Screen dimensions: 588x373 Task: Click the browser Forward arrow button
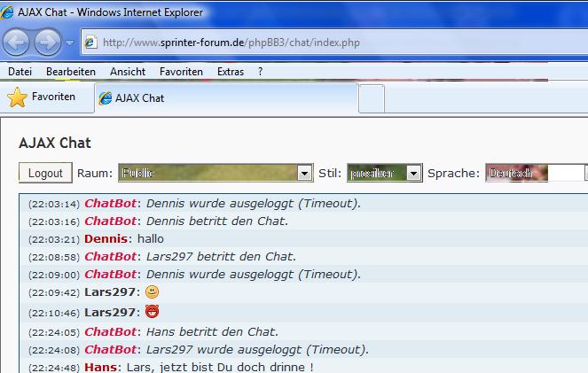coord(48,42)
